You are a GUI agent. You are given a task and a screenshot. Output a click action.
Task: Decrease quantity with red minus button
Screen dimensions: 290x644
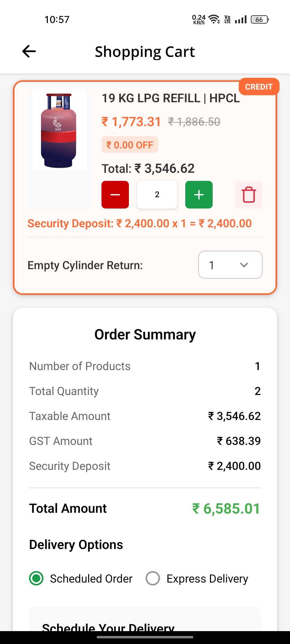click(x=115, y=195)
